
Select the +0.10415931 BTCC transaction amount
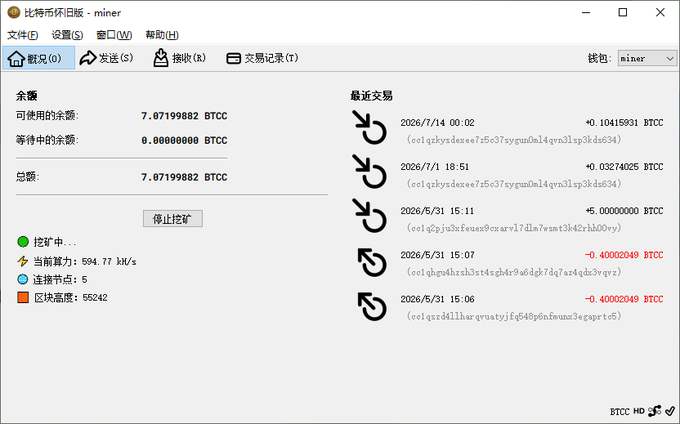point(624,123)
